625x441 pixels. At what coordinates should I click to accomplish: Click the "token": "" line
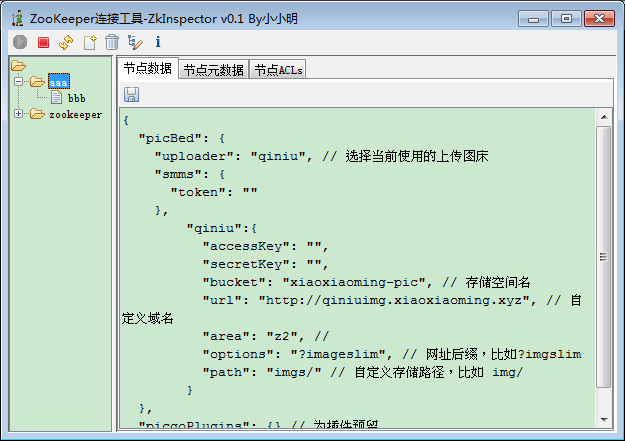point(214,193)
